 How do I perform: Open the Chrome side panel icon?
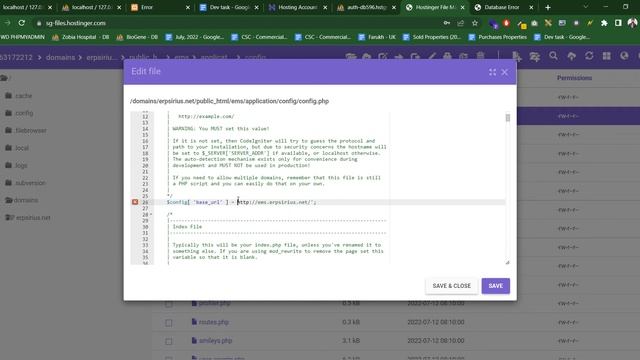pyautogui.click(x=618, y=23)
